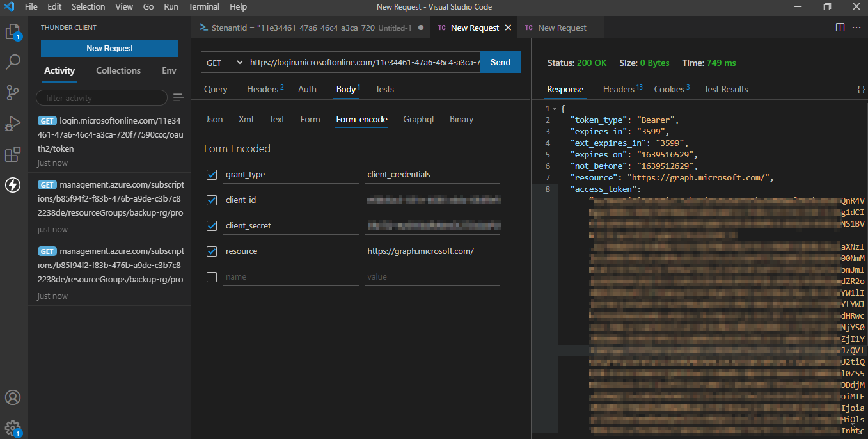Click the response format braces icon
The height and width of the screenshot is (439, 868).
(x=861, y=90)
